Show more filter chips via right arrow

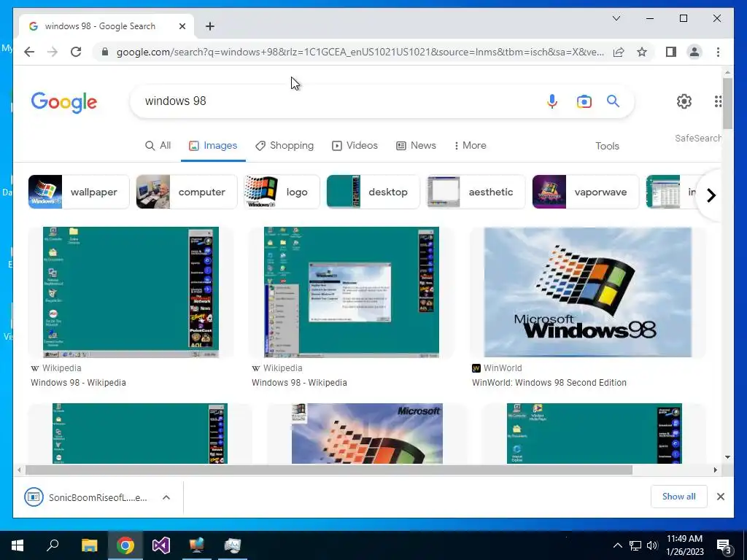click(x=711, y=195)
